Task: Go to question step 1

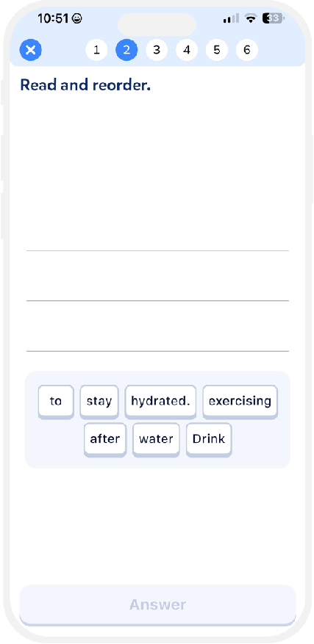Action: click(96, 50)
